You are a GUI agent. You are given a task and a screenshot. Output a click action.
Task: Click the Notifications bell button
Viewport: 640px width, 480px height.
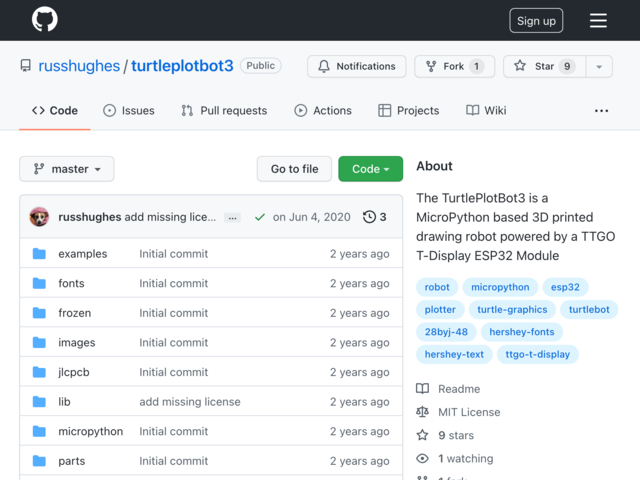(356, 66)
